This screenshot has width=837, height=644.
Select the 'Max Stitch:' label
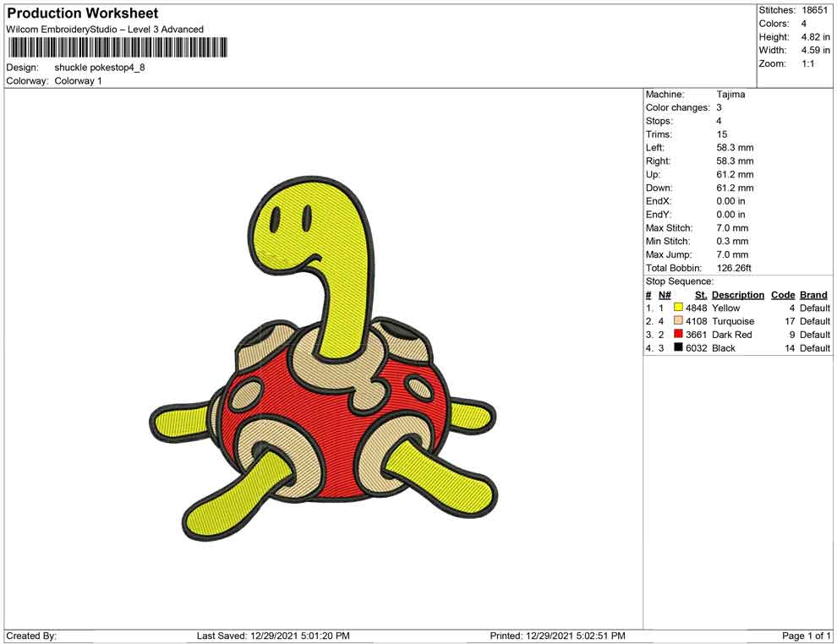click(x=670, y=228)
